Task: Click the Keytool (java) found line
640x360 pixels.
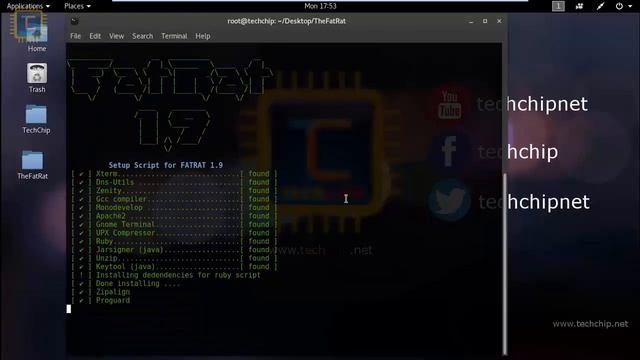Action: click(174, 267)
